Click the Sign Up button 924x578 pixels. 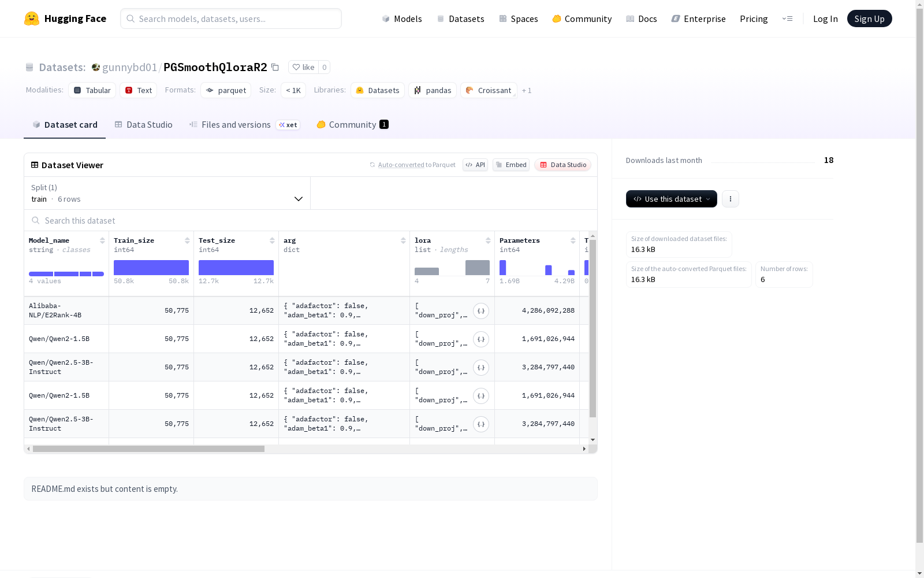(869, 18)
